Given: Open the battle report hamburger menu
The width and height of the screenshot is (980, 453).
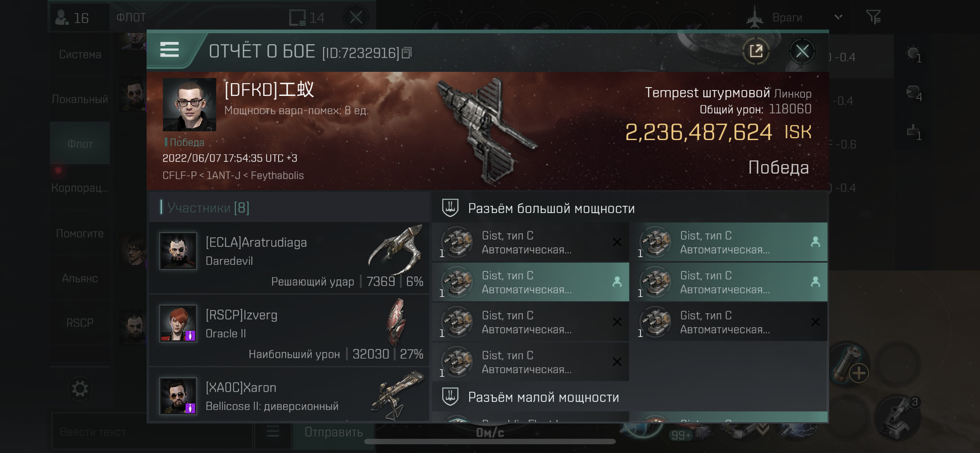Looking at the screenshot, I should click(169, 50).
